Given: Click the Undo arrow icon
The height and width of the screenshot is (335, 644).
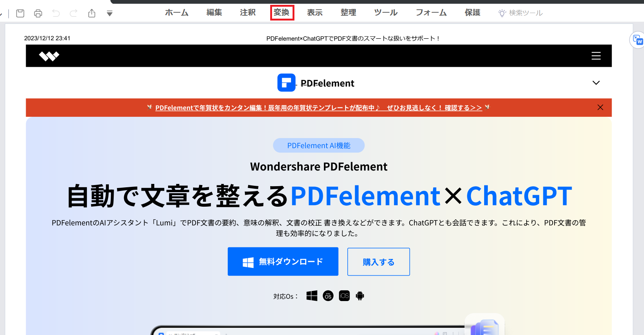Looking at the screenshot, I should pos(56,13).
